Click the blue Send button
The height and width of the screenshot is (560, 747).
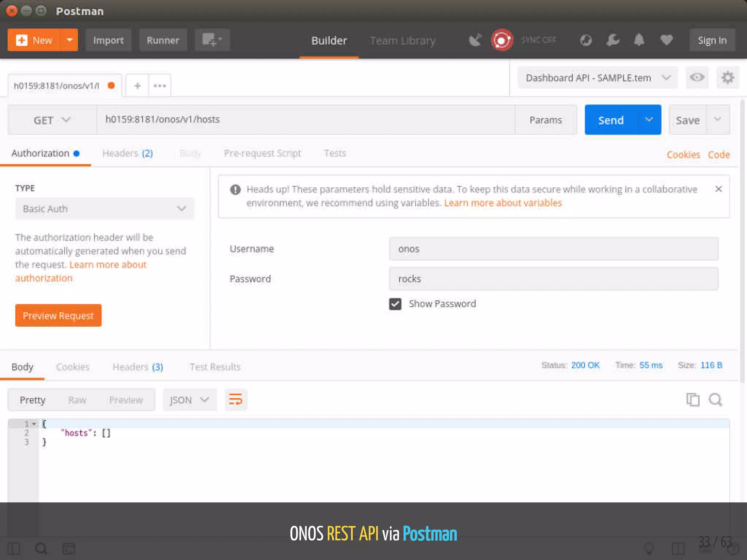[611, 120]
